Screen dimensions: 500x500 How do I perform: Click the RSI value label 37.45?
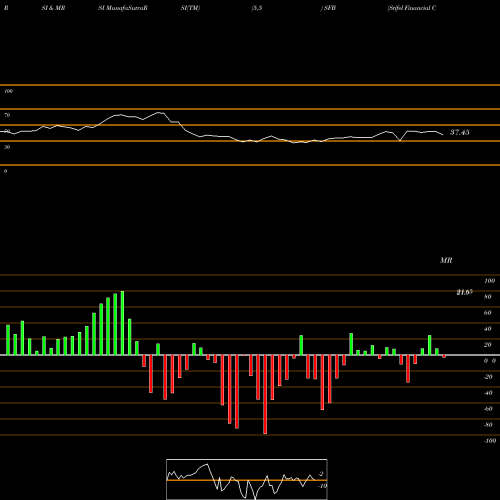point(460,132)
